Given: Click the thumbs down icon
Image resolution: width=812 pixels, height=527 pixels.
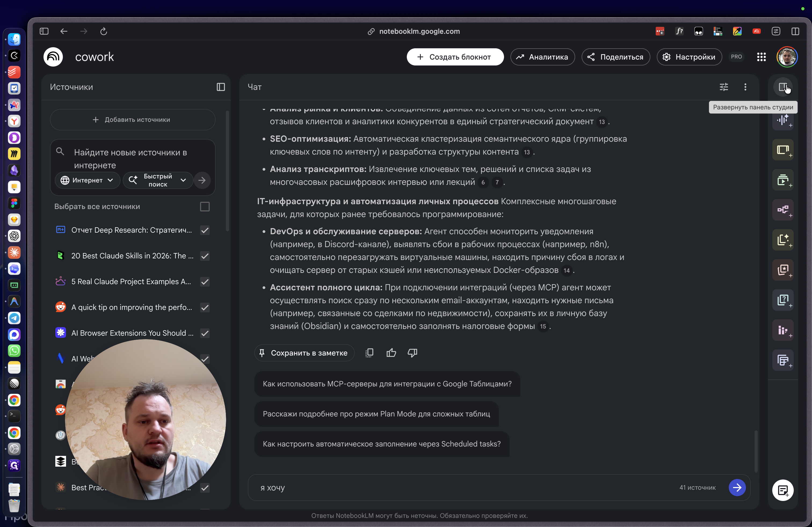Looking at the screenshot, I should tap(412, 353).
